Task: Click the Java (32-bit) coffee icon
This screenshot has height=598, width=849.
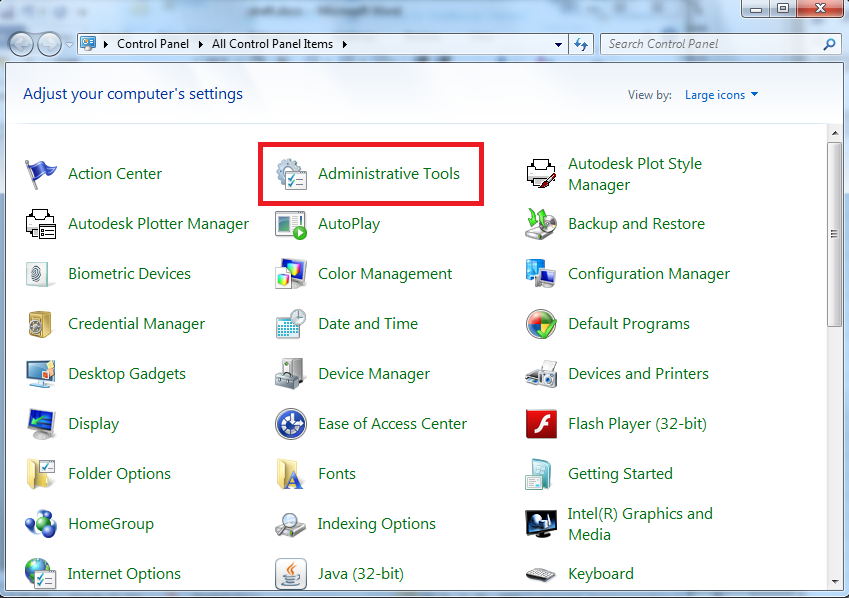Action: pyautogui.click(x=291, y=574)
